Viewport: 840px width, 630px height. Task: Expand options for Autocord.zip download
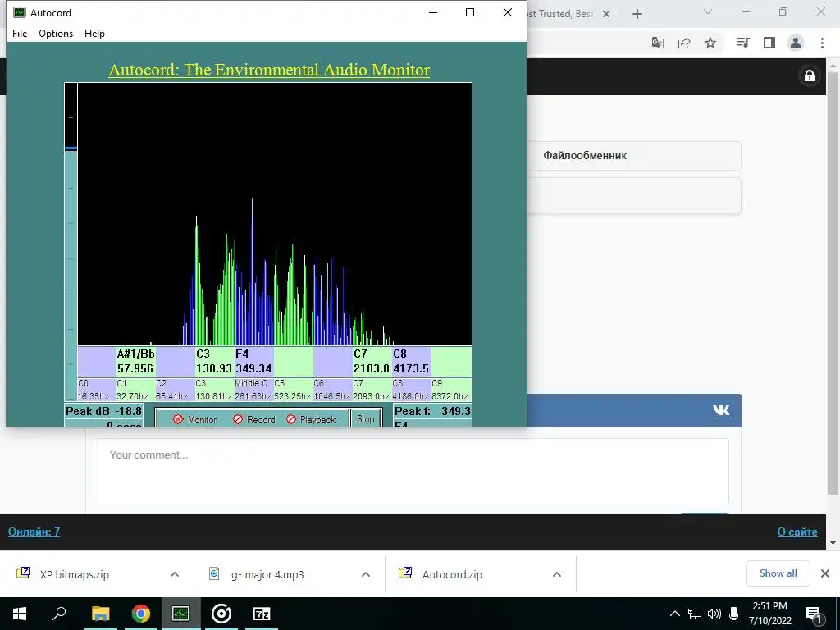click(x=557, y=574)
